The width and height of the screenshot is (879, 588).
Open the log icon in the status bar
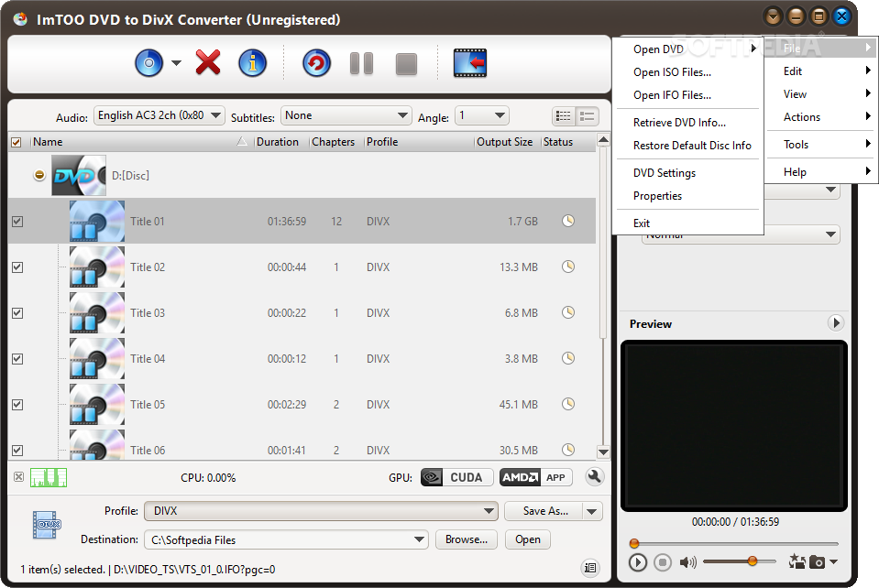pyautogui.click(x=589, y=568)
